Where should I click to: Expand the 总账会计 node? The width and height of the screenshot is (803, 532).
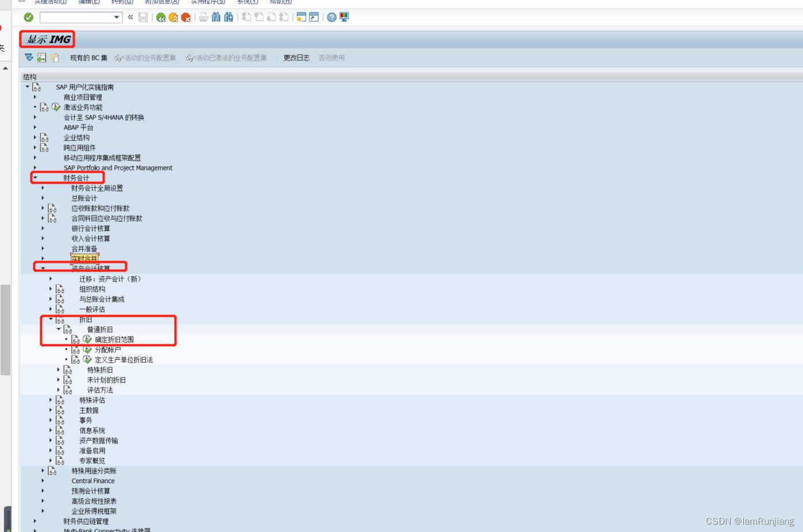click(43, 198)
